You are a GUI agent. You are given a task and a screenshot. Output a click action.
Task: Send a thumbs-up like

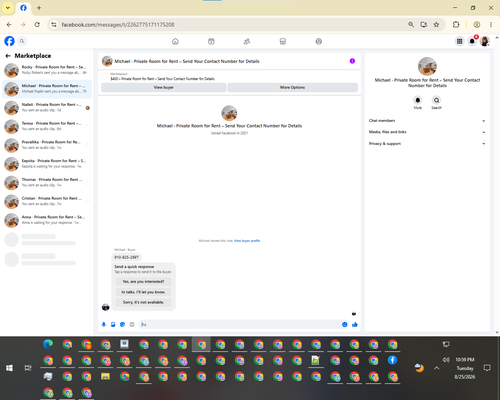[355, 324]
